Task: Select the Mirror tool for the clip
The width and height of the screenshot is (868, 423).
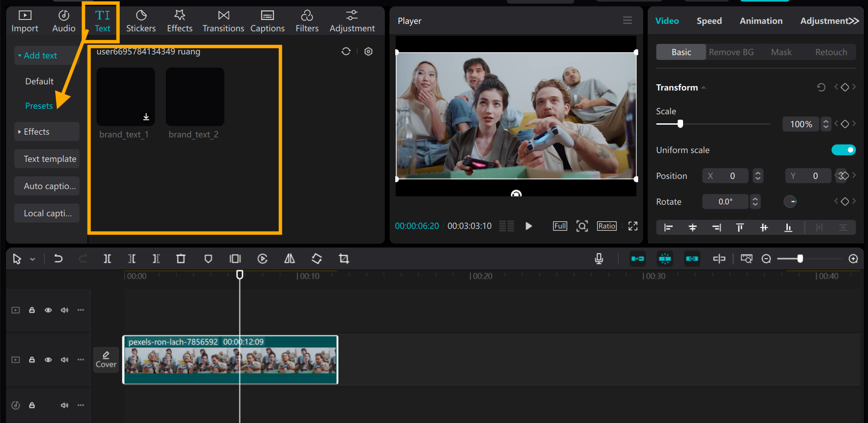Action: click(x=290, y=258)
